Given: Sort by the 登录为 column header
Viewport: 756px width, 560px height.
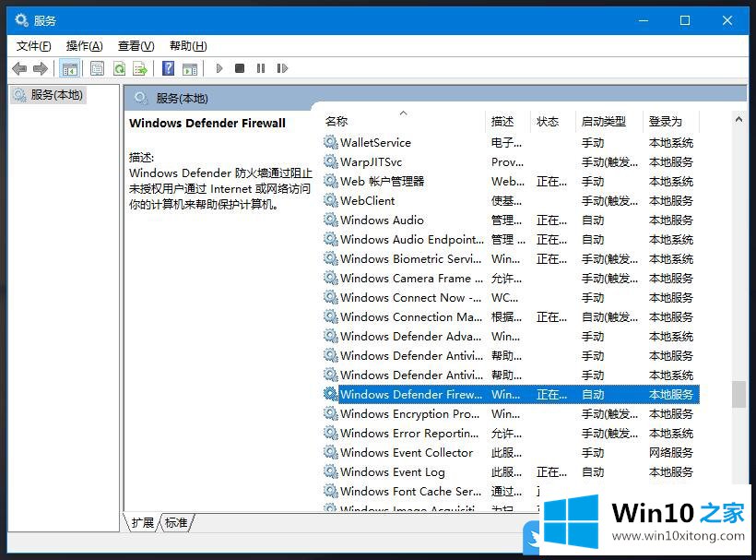Looking at the screenshot, I should (671, 121).
